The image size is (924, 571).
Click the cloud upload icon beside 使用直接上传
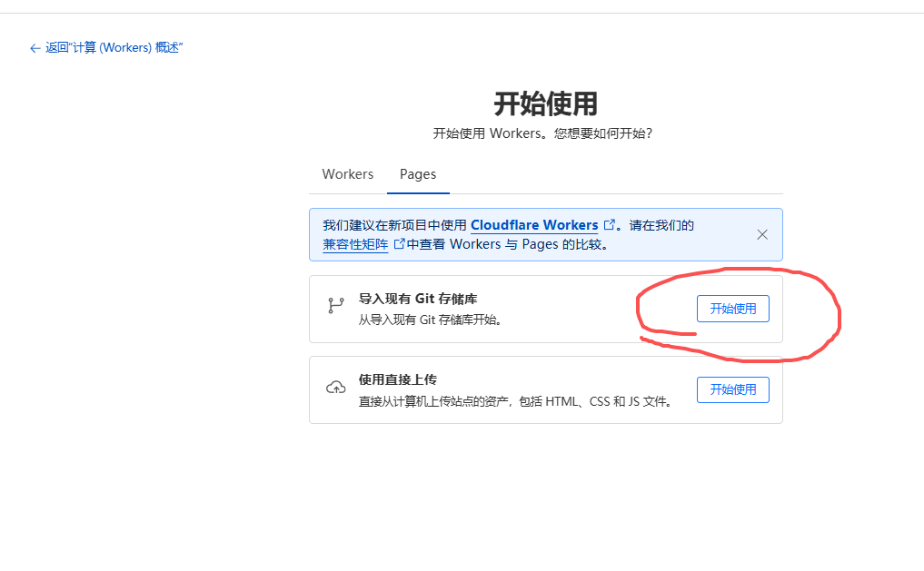[336, 388]
